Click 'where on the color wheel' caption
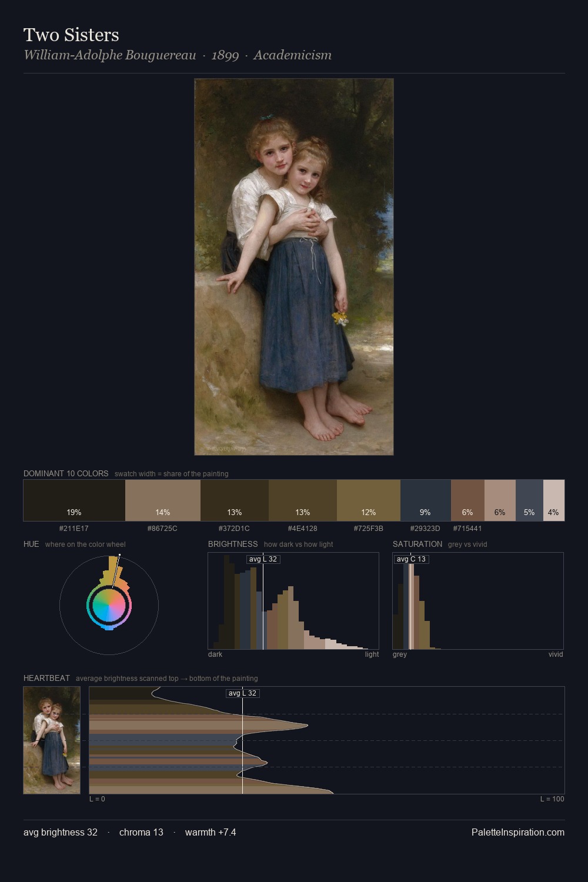588x882 pixels. click(85, 544)
